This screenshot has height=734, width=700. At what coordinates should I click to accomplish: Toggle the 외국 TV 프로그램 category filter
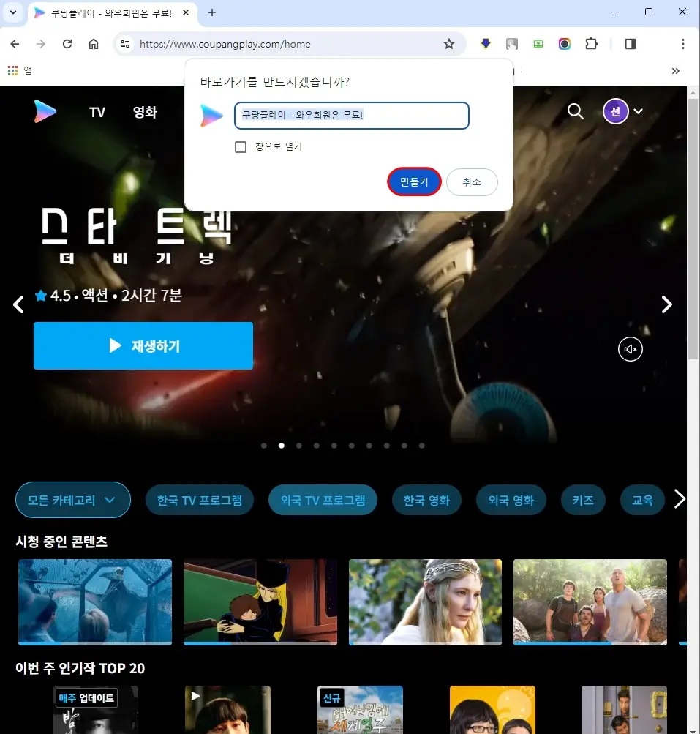click(x=323, y=500)
